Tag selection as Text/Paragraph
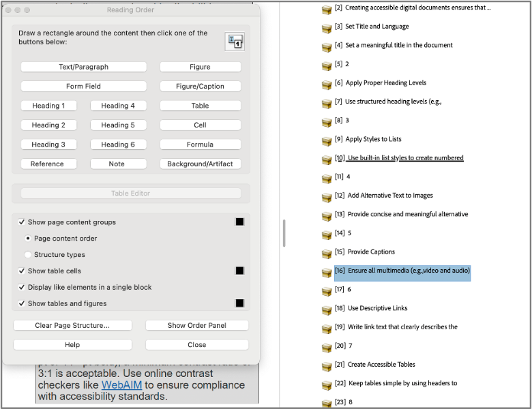 [x=83, y=67]
